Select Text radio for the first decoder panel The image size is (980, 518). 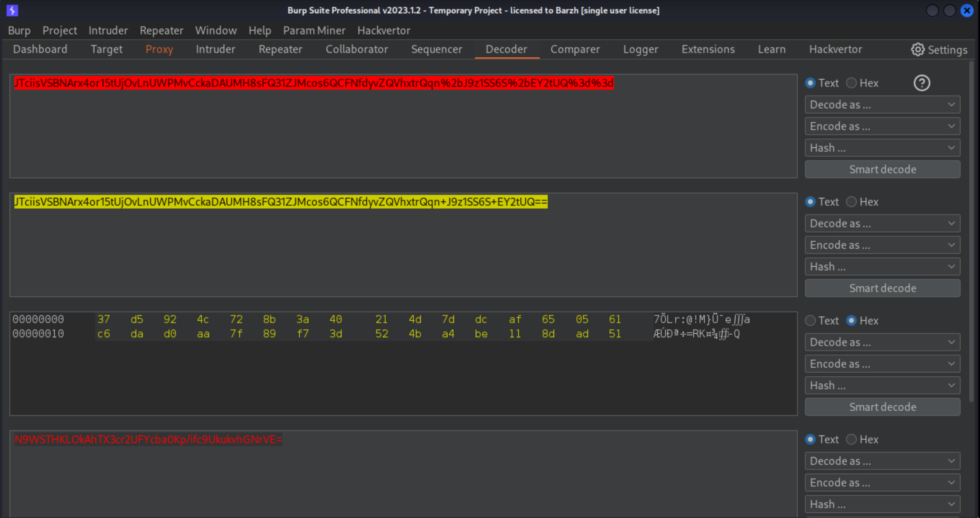pos(810,83)
